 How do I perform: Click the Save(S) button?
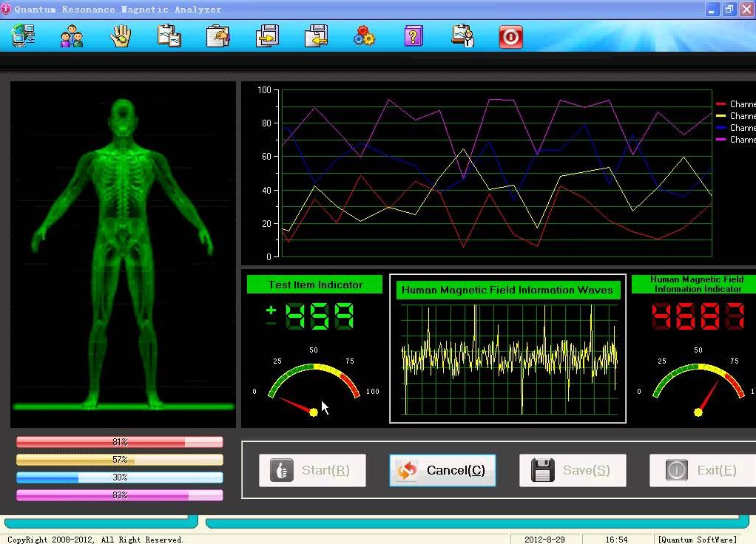pyautogui.click(x=573, y=470)
